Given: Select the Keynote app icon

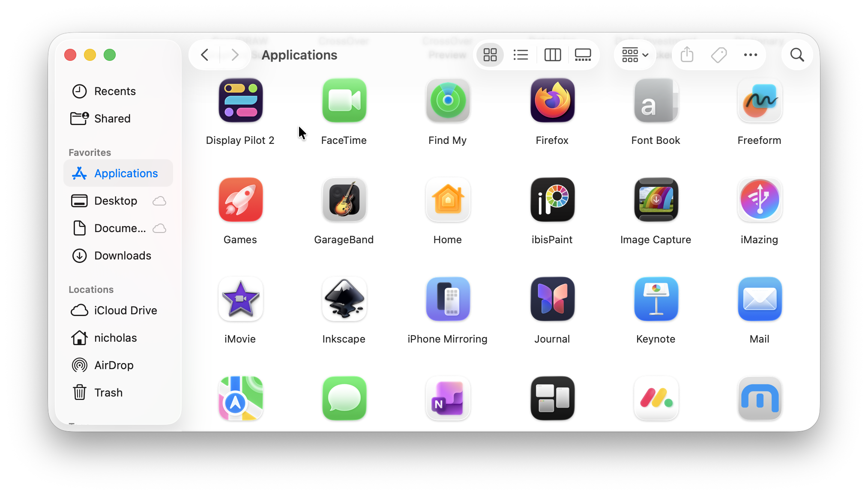Looking at the screenshot, I should [x=656, y=299].
